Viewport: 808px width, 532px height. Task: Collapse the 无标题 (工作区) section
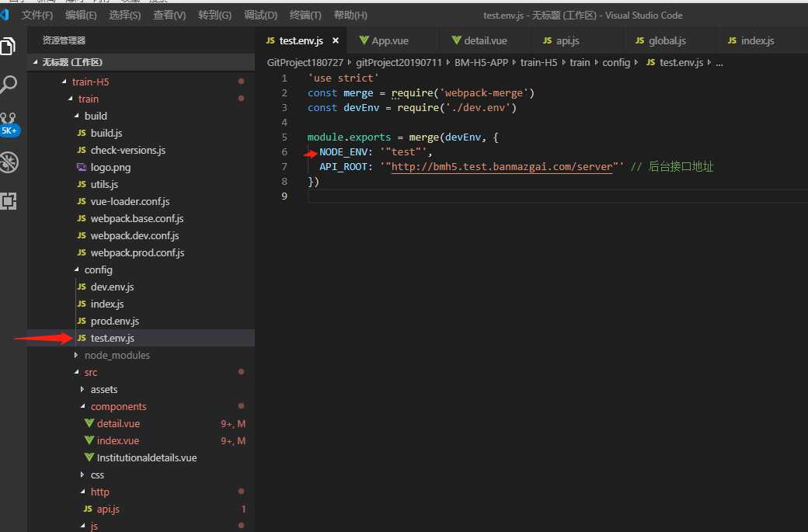click(x=141, y=62)
